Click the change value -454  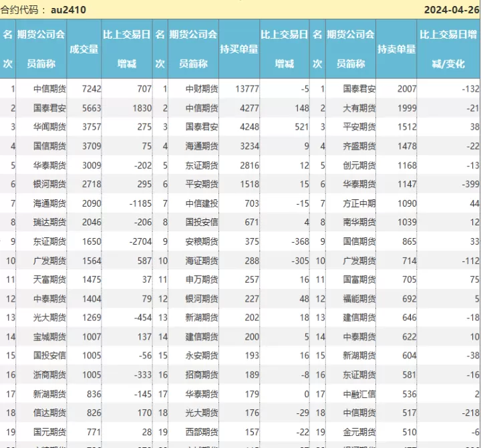pos(143,318)
